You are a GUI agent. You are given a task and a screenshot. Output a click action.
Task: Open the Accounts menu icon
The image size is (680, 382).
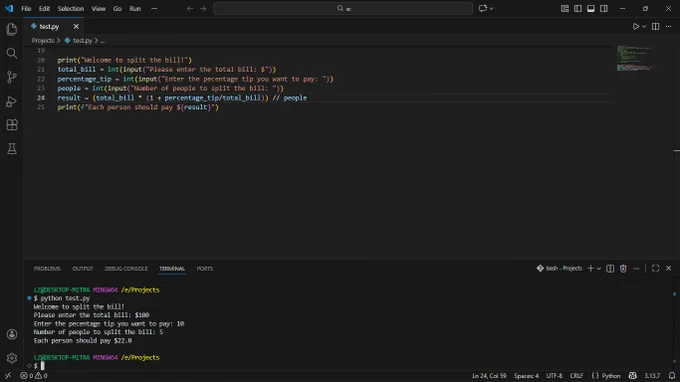(12, 334)
